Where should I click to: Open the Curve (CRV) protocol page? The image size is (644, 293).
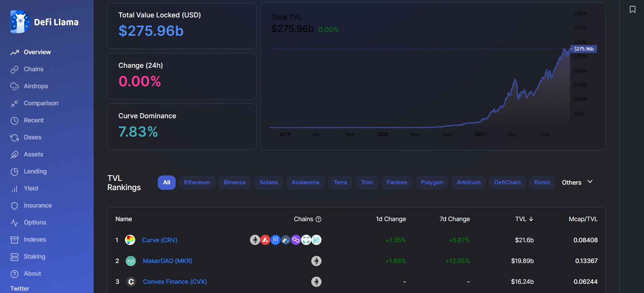click(x=159, y=240)
